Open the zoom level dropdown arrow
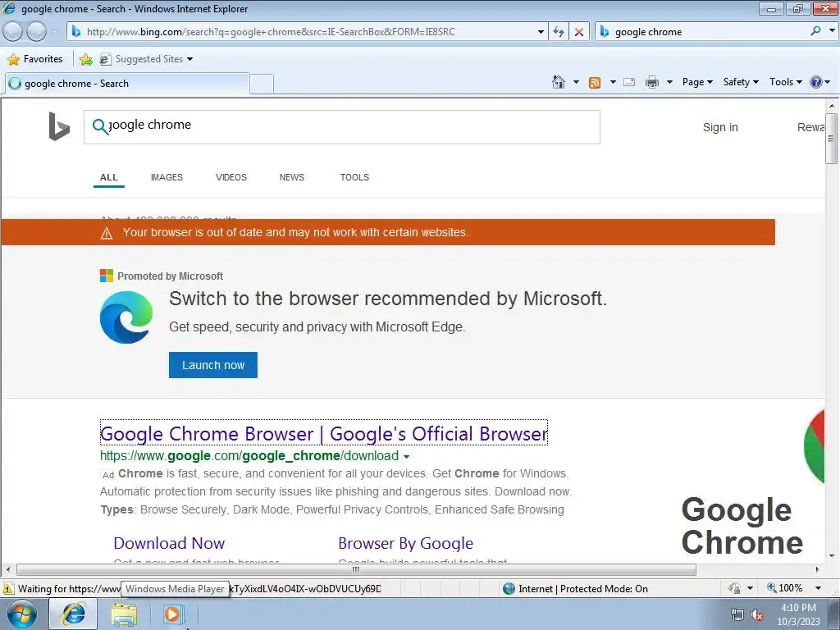 [818, 588]
